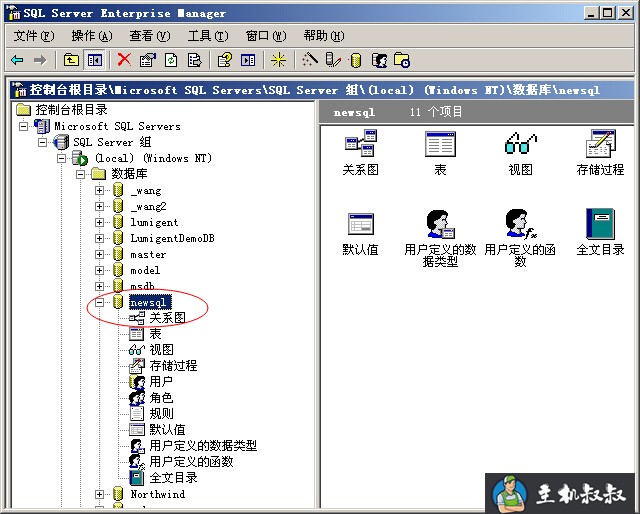Select 关系图 under newsql in tree
Screen dimensions: 640x514
[167, 318]
